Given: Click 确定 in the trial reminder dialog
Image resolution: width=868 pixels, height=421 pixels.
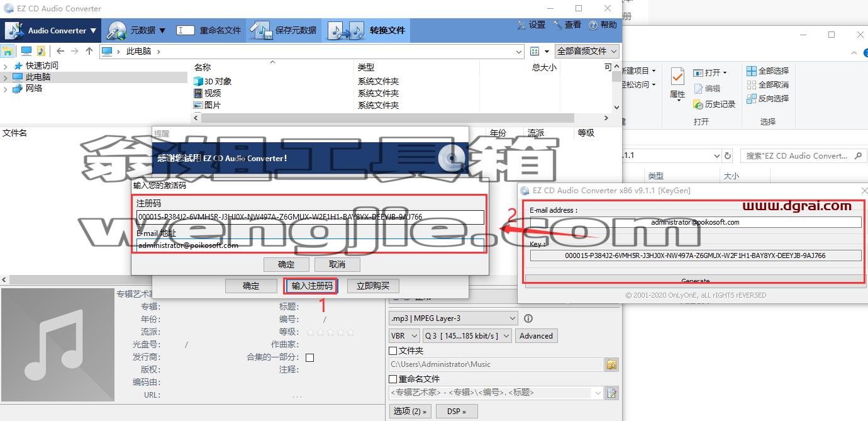Looking at the screenshot, I should click(x=251, y=286).
